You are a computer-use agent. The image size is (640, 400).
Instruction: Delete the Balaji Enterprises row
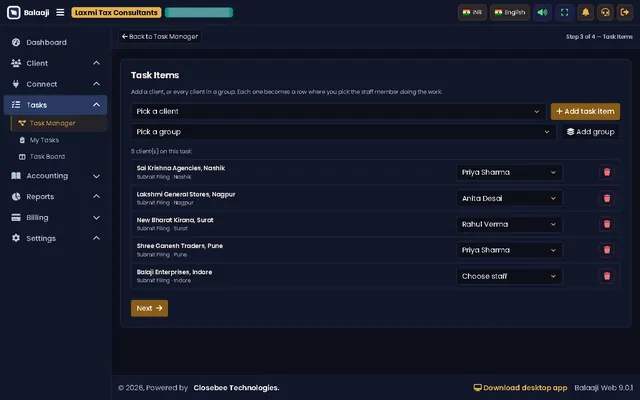(607, 276)
